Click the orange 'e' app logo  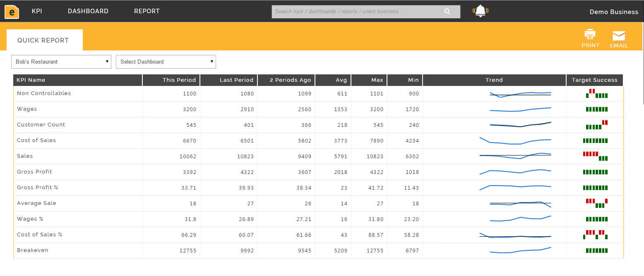12,12
